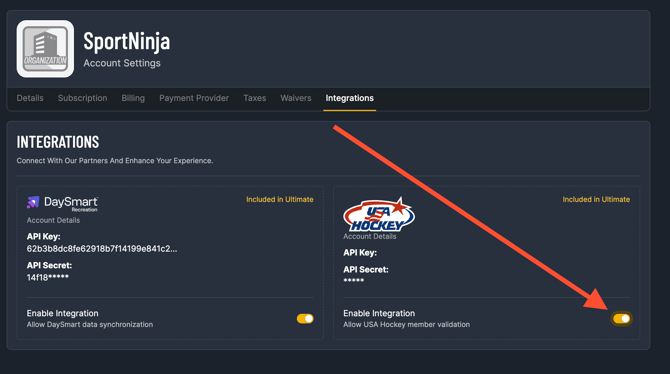
Task: Select the Taxes tab
Action: (x=255, y=98)
